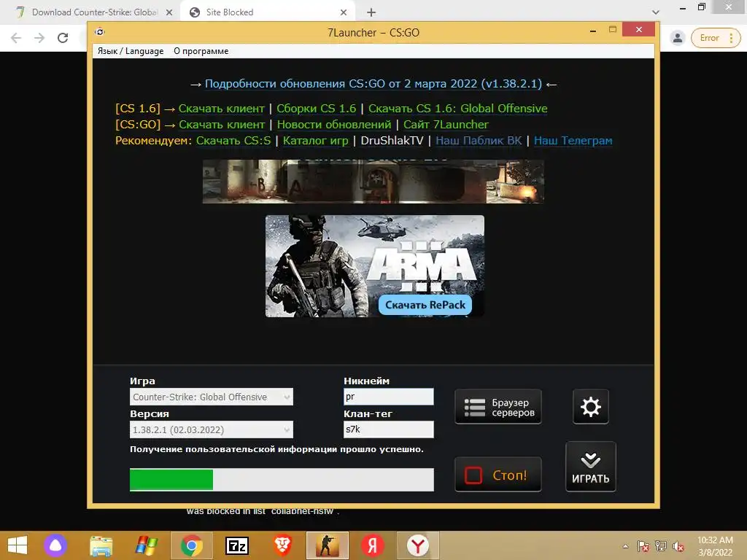Click the browser Error button
The image size is (747, 560).
716,38
